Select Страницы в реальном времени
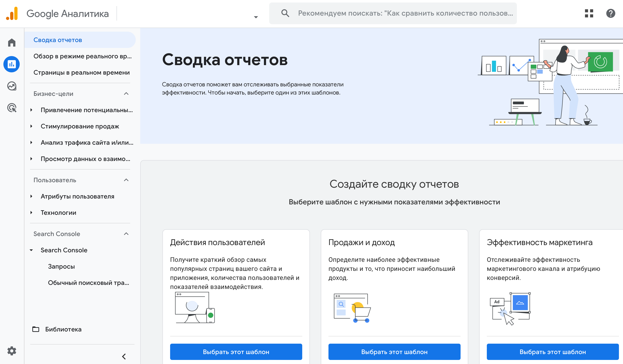The width and height of the screenshot is (623, 364). [81, 72]
